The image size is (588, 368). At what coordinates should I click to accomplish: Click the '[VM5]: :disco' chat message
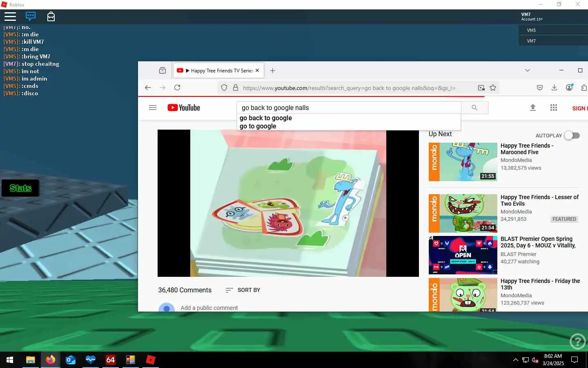click(21, 93)
